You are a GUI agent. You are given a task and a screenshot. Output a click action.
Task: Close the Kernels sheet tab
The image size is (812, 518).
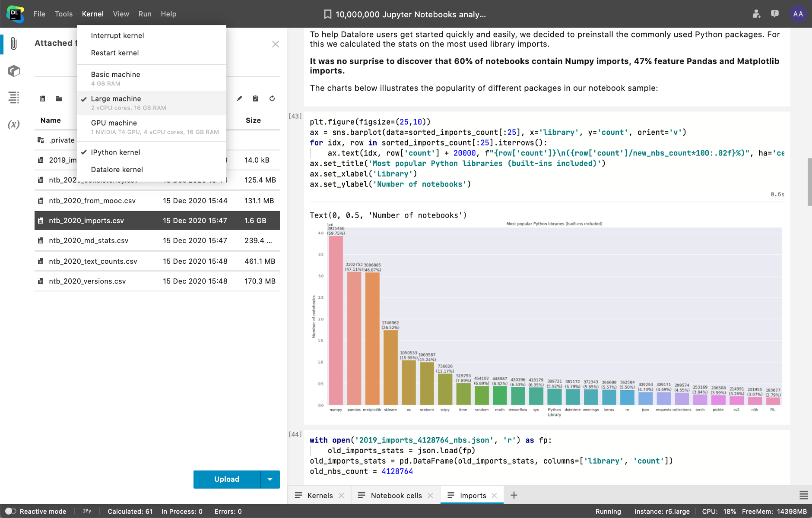(x=341, y=496)
